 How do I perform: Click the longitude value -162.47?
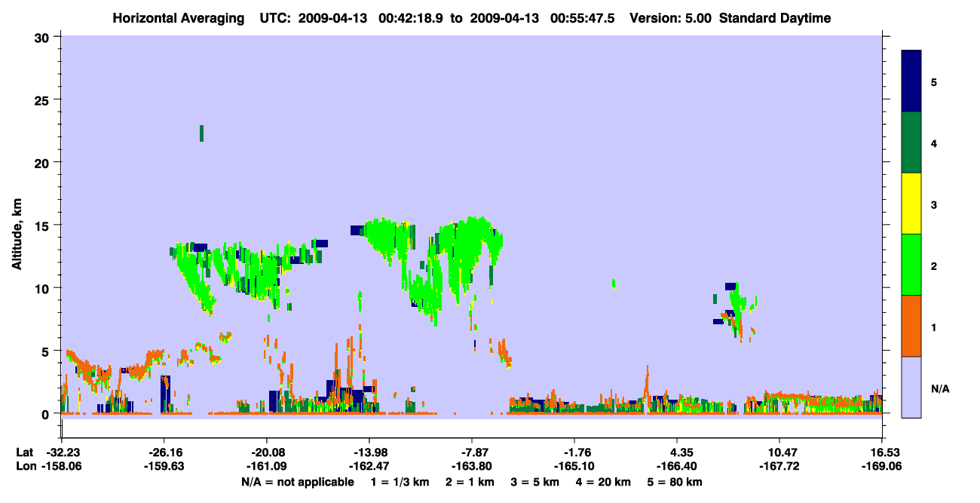tap(369, 466)
